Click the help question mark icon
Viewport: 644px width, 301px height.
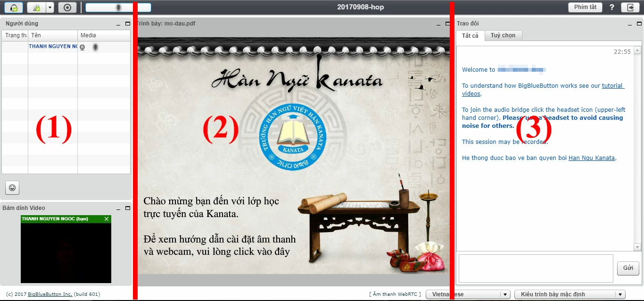[612, 8]
